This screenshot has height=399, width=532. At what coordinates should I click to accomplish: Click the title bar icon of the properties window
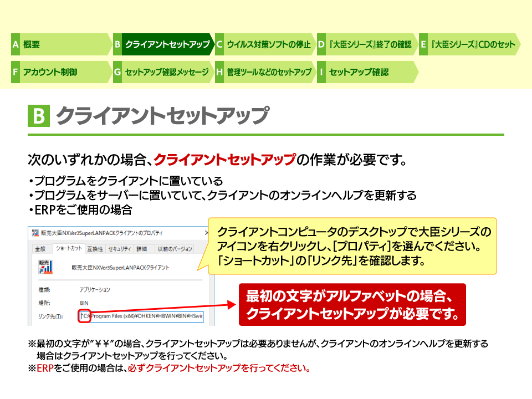pyautogui.click(x=35, y=233)
